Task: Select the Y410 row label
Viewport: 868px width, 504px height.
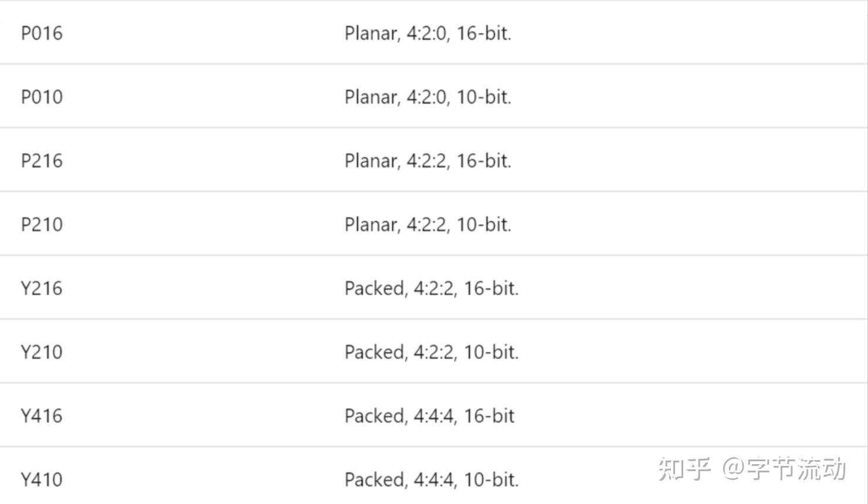Action: point(42,481)
